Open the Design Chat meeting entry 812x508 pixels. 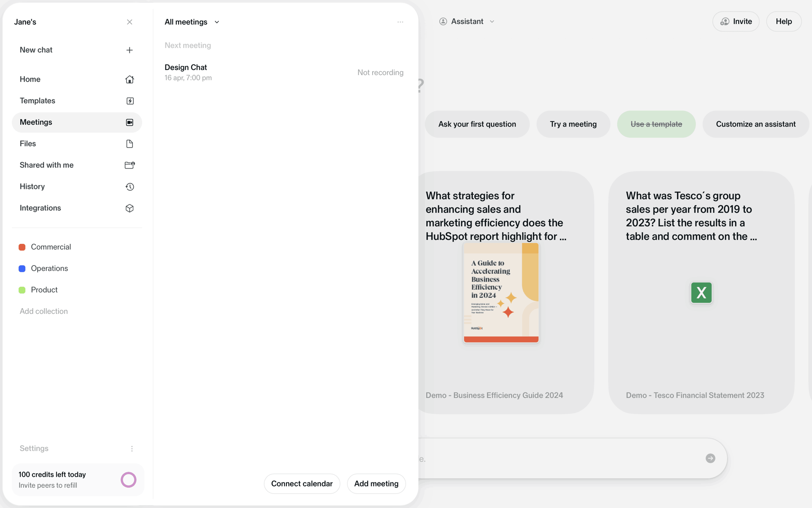point(284,72)
